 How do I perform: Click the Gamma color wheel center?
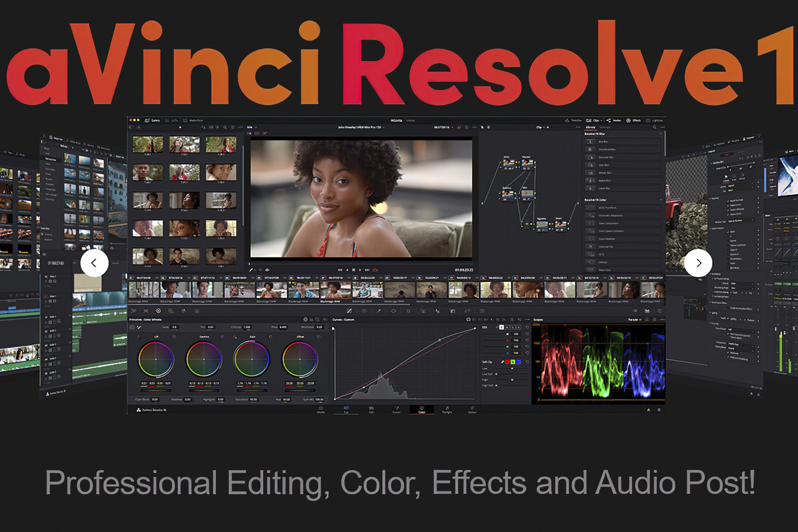pos(204,359)
